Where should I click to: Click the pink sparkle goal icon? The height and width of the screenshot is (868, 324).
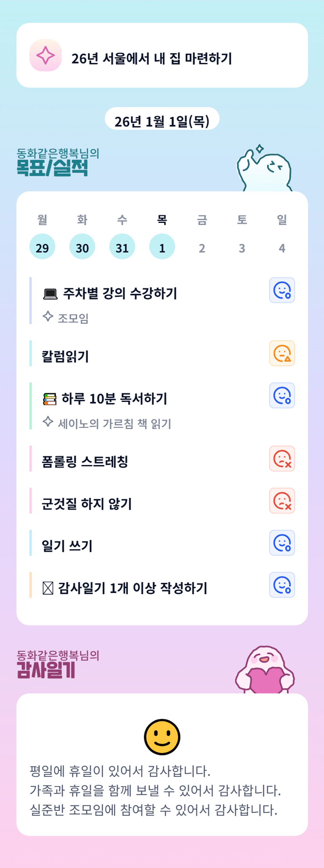45,55
